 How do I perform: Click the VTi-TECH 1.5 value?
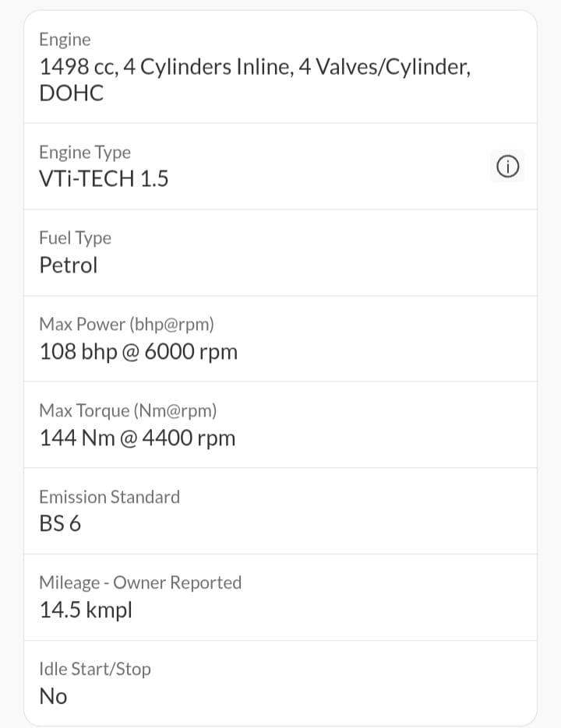point(104,179)
